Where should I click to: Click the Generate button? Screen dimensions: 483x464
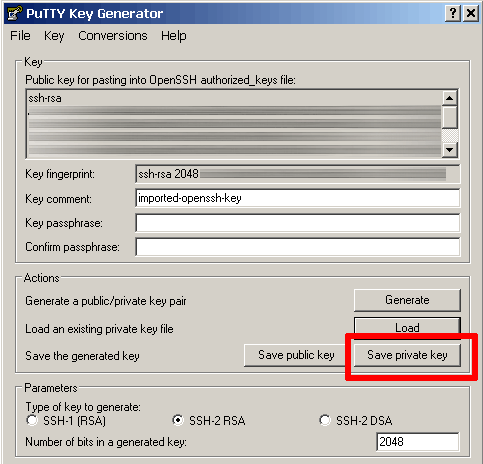pos(407,300)
